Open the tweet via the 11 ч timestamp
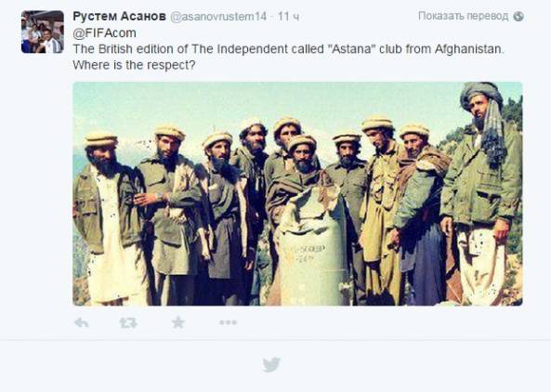This screenshot has height=392, width=551. (x=288, y=17)
